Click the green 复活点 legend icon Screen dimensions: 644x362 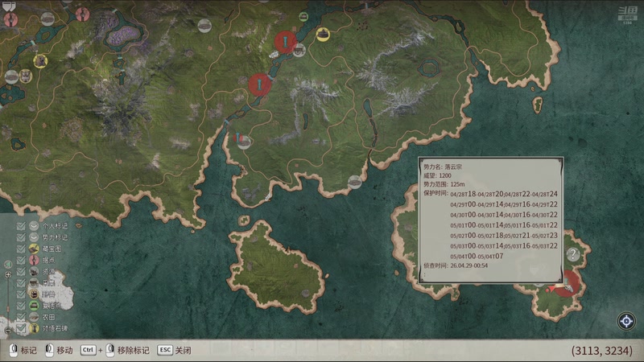coord(34,306)
